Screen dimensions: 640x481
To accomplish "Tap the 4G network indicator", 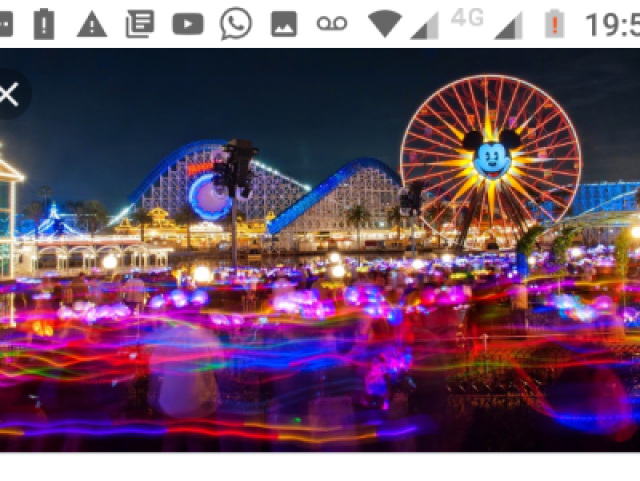I will click(468, 18).
